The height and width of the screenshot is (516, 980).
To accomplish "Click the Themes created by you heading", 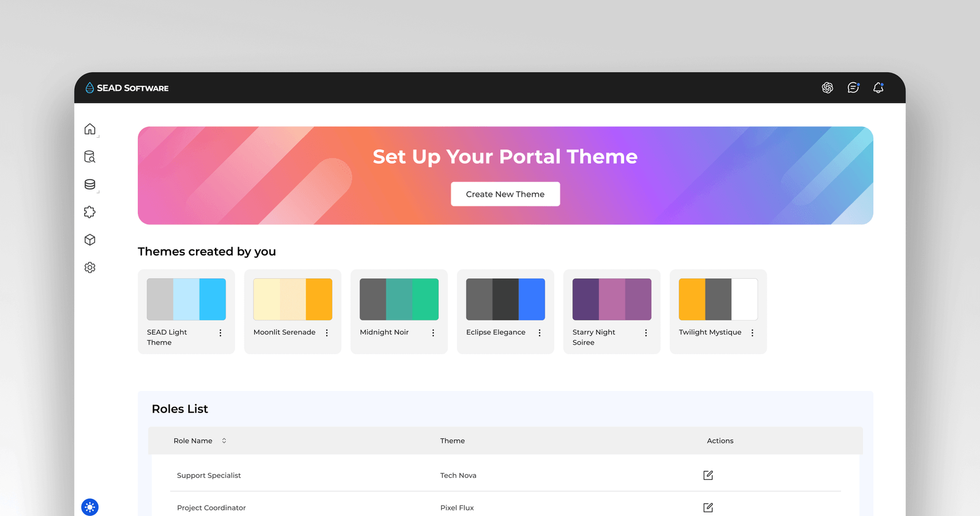I will click(x=207, y=251).
